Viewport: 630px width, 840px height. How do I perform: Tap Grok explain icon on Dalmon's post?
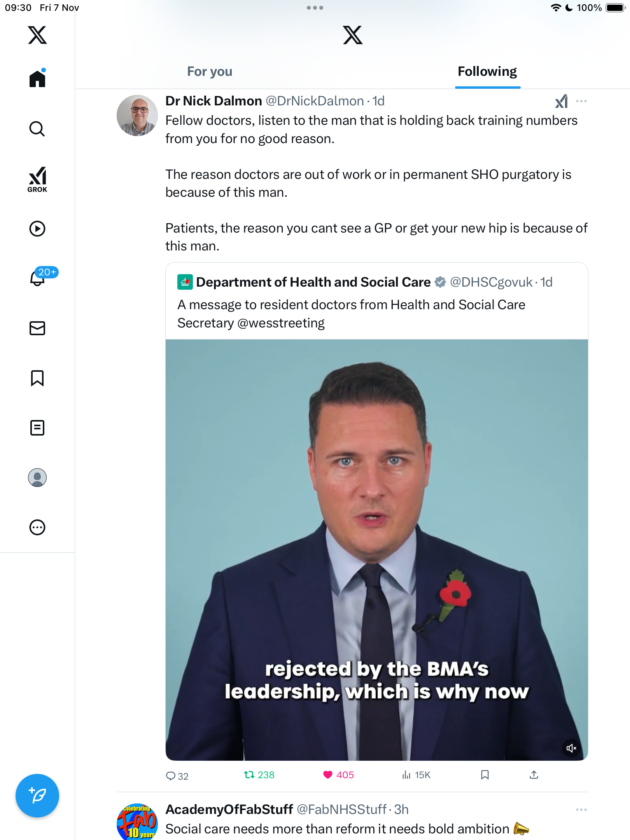[x=561, y=101]
